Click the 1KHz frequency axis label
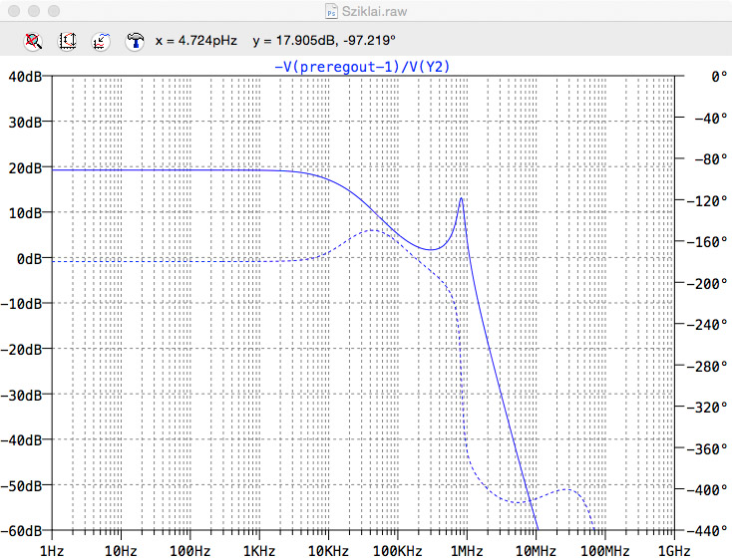 (259, 551)
